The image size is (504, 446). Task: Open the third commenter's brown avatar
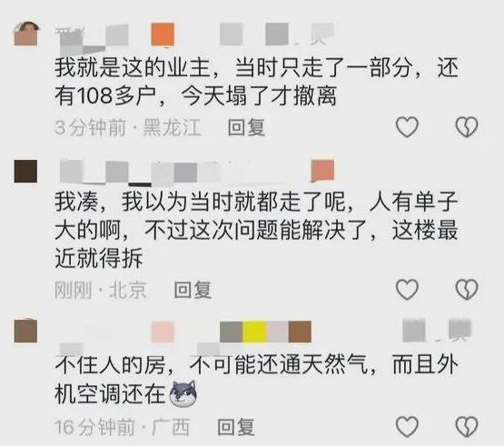25,331
